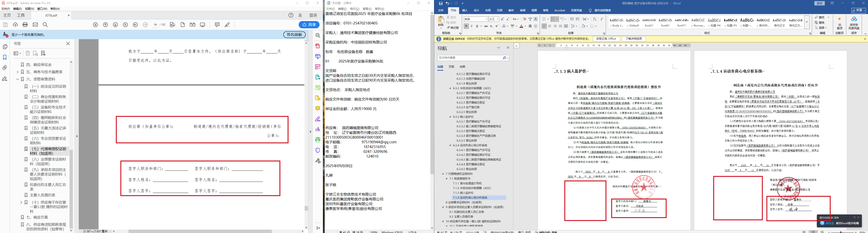
Task: Switch to 页面 tab in navigation pane
Action: [x=451, y=67]
